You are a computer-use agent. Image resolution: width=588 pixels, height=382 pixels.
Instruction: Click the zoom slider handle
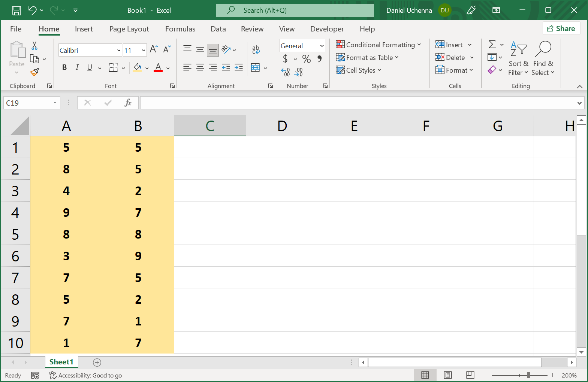click(528, 375)
